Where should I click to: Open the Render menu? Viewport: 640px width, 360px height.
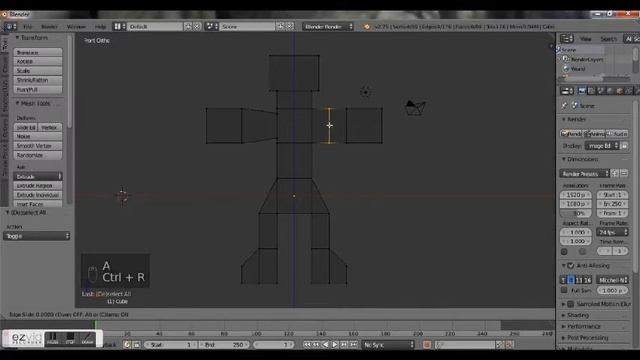click(x=49, y=27)
